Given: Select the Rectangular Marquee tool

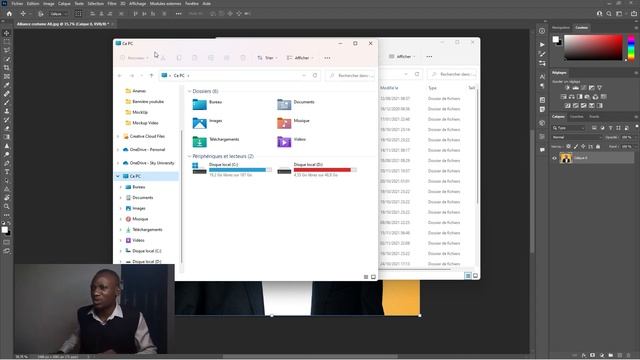Looking at the screenshot, I should [7, 42].
